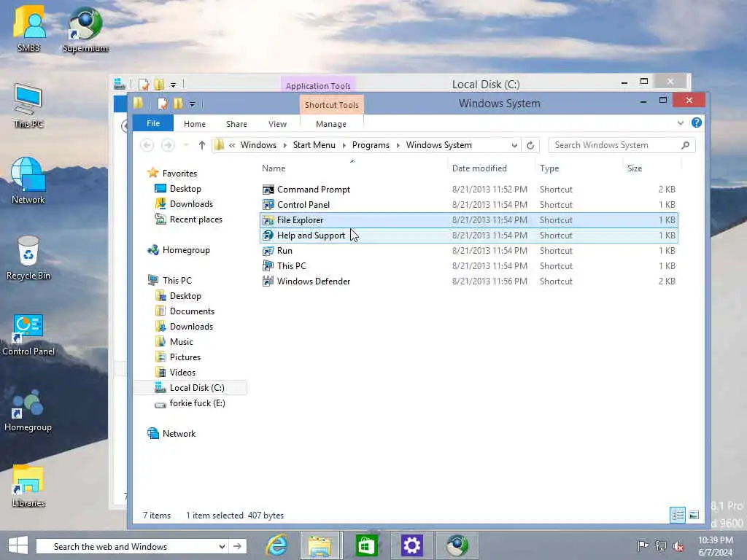Open PC Settings gear in taskbar

pos(411,545)
